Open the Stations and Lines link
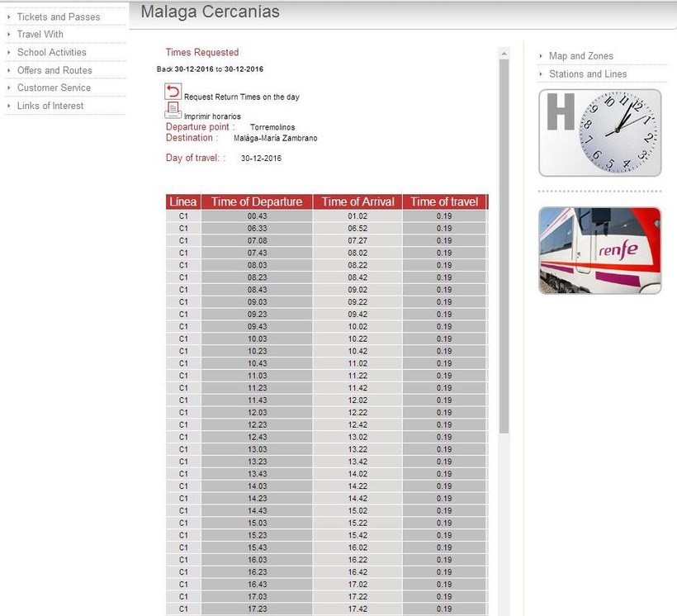 (x=588, y=73)
